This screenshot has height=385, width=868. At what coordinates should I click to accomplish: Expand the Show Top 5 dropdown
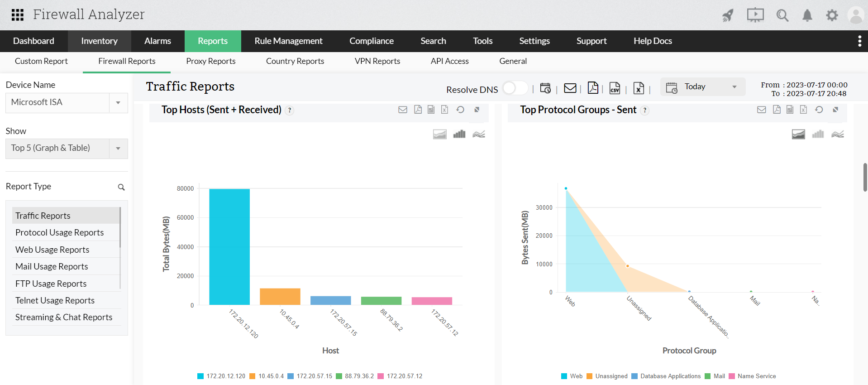click(118, 149)
